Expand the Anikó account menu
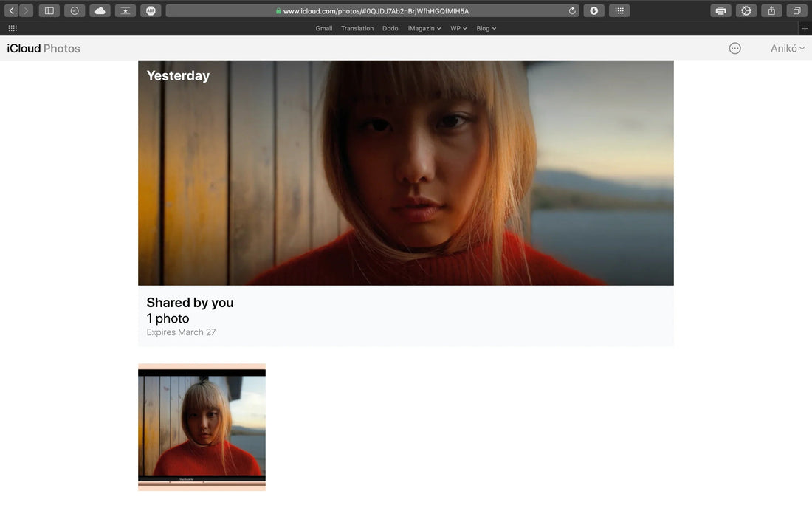The width and height of the screenshot is (812, 508). pos(787,49)
